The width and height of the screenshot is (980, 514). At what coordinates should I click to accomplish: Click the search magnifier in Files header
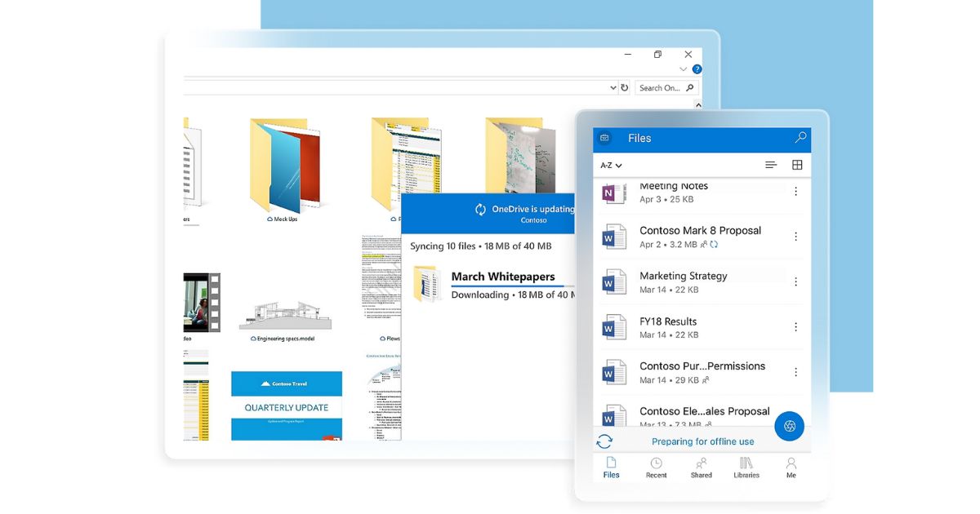click(800, 138)
